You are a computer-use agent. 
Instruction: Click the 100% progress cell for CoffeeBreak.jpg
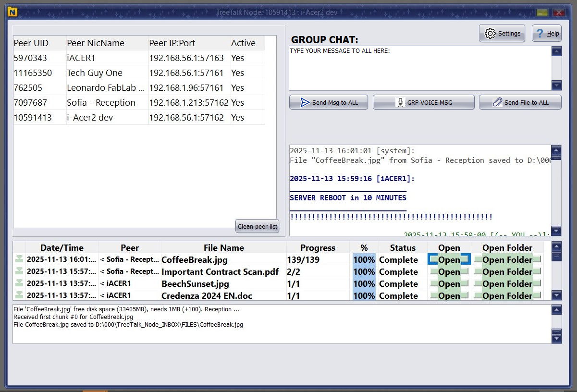point(364,259)
